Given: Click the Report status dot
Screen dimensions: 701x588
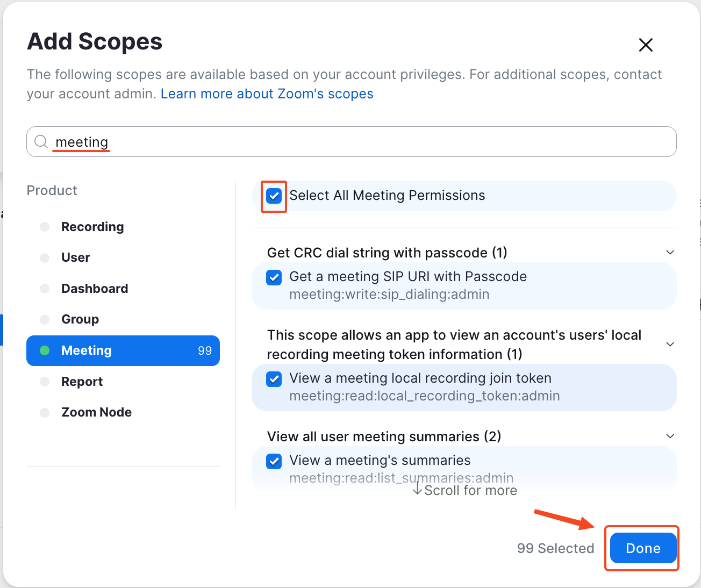Looking at the screenshot, I should pyautogui.click(x=45, y=382).
